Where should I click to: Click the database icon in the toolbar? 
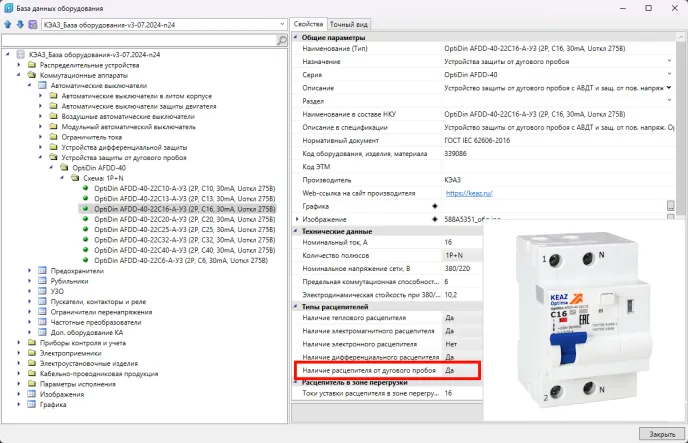pyautogui.click(x=35, y=24)
